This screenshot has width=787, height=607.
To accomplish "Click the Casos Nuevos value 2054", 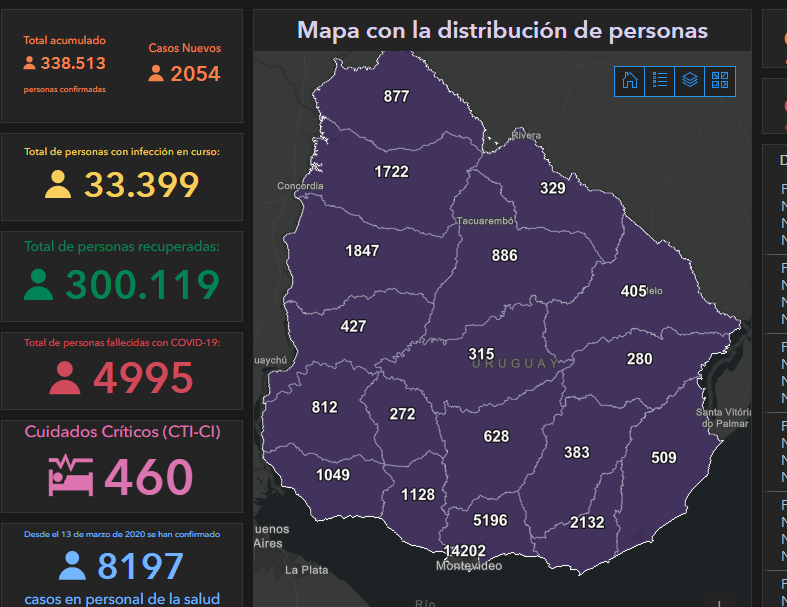I will (195, 74).
